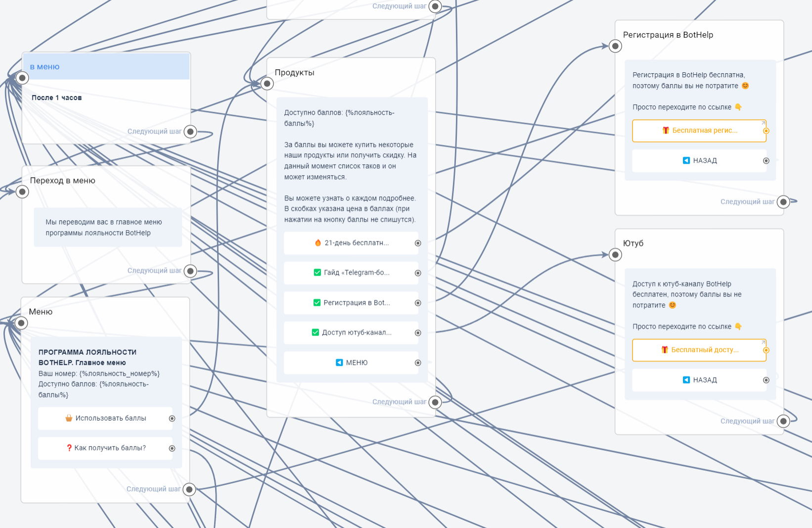Click the input connector of Ютуб block
Image resolution: width=812 pixels, height=528 pixels.
[x=615, y=255]
